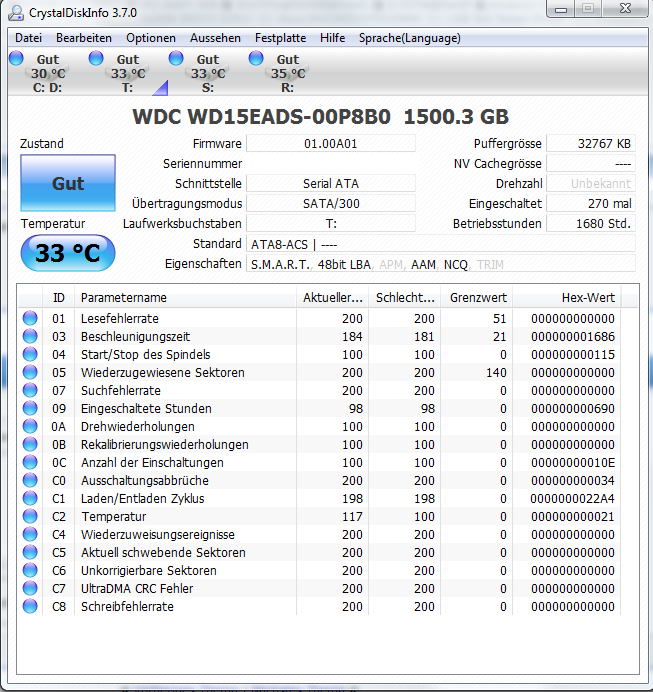Click status orb for Schreibfehlerrate row

30,606
